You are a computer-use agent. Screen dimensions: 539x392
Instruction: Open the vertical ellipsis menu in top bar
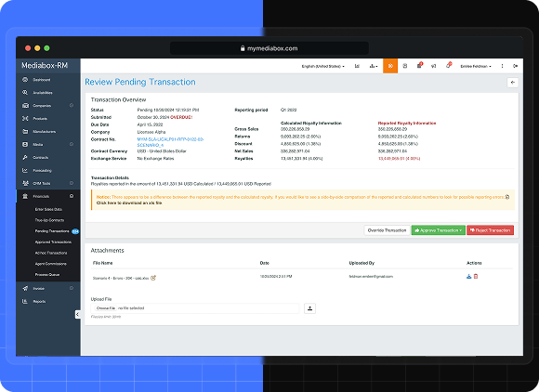click(x=502, y=66)
